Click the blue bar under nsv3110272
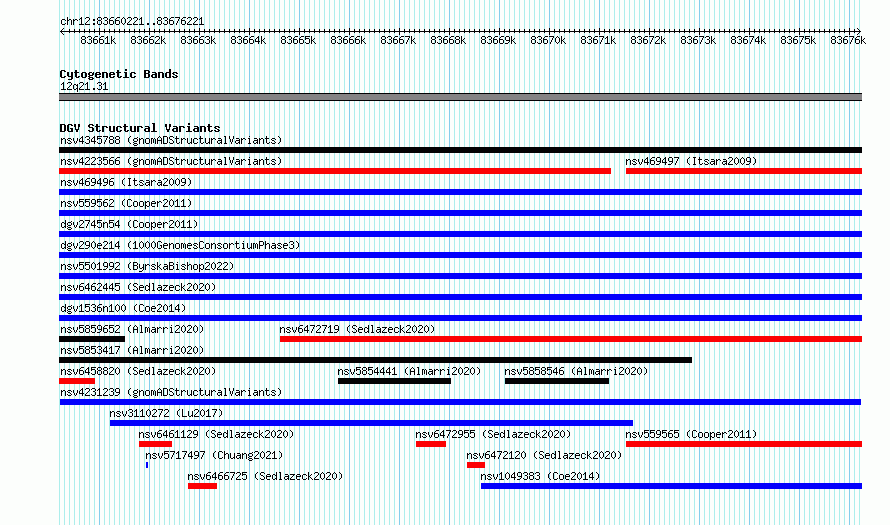The image size is (890, 525). click(x=371, y=423)
